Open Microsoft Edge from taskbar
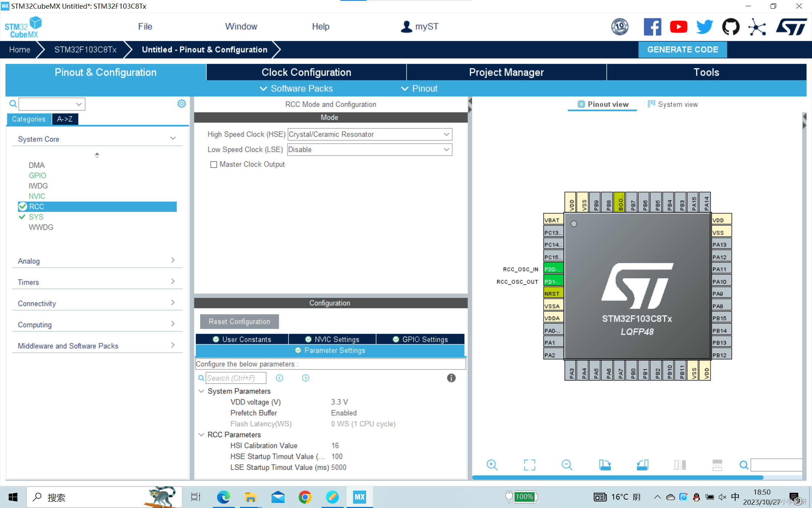812x508 pixels. [x=223, y=497]
